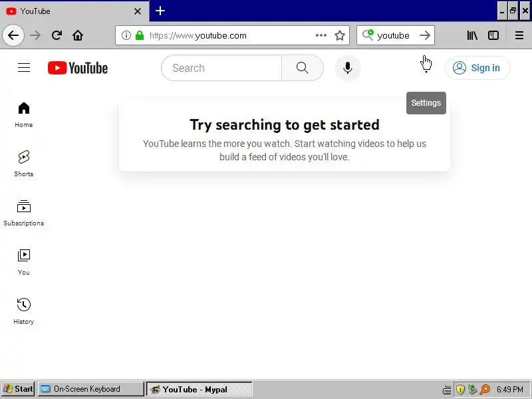Expand the YouTube guide menu
Screen dimensions: 532x399
point(24,68)
